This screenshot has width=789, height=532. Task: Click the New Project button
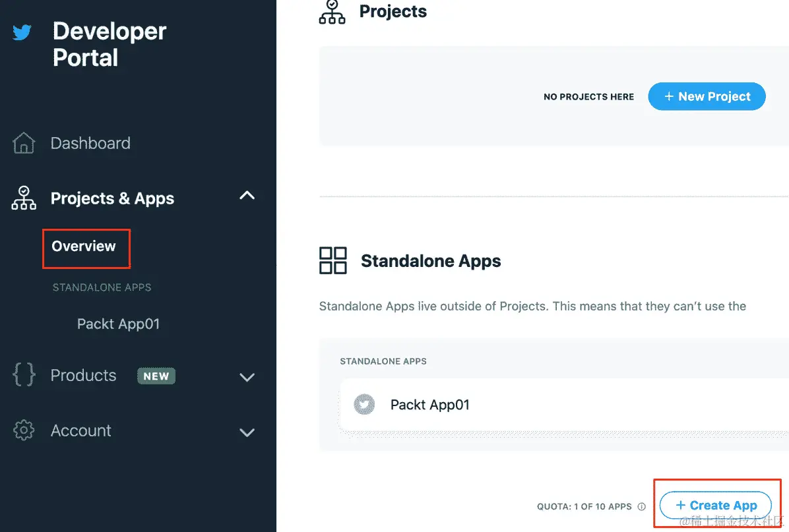(707, 96)
